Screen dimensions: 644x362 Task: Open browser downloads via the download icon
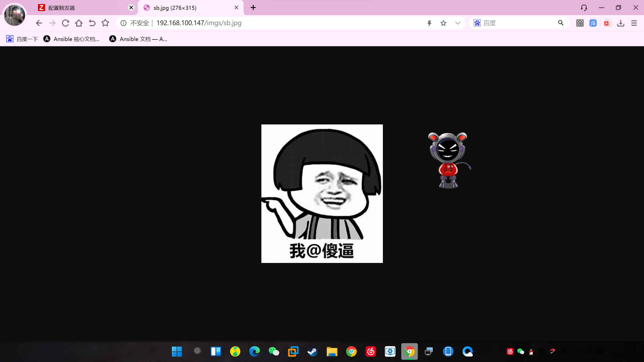coord(621,23)
